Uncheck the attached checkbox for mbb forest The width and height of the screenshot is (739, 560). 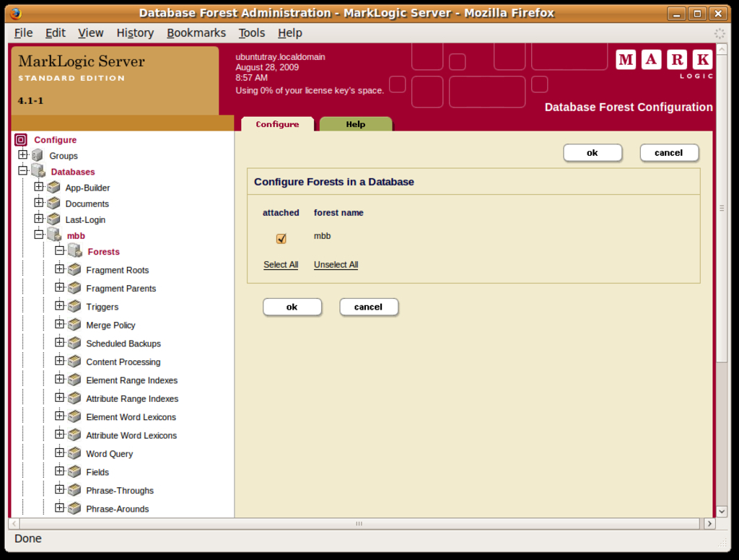(281, 239)
